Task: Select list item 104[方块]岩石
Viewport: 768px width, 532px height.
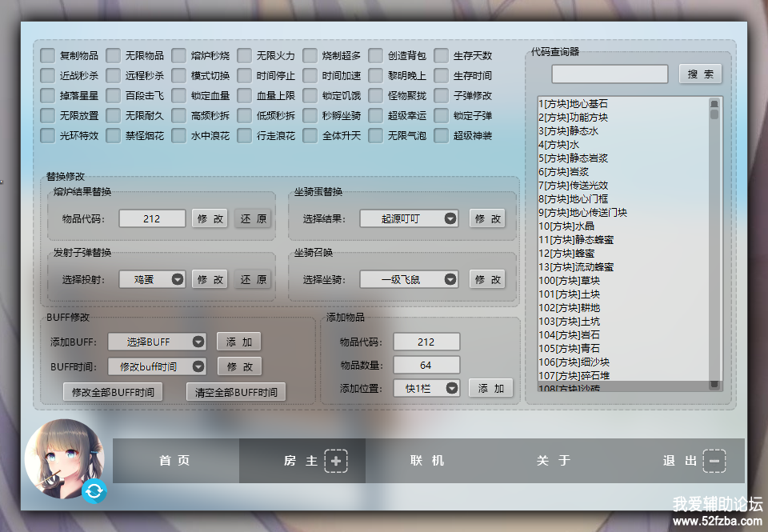Action: point(623,334)
